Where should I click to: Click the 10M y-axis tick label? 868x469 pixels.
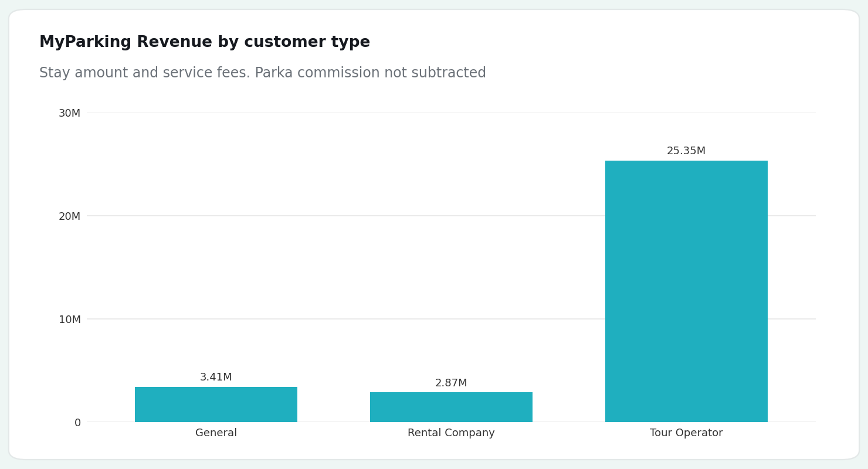(69, 320)
